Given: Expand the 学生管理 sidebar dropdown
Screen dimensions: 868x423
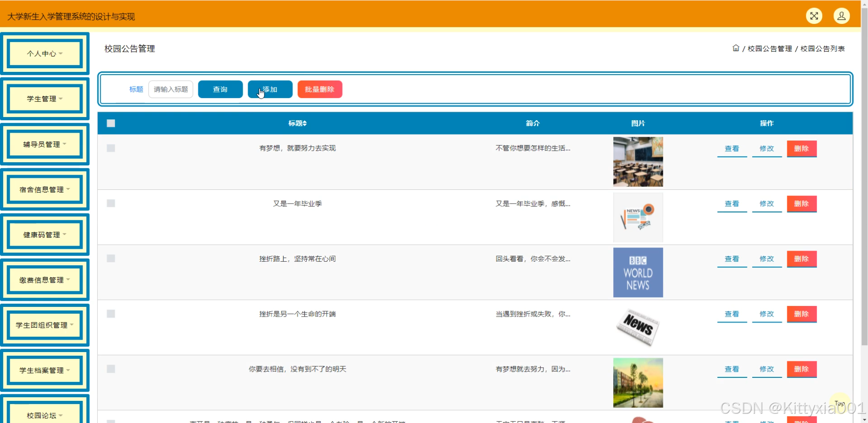Looking at the screenshot, I should tap(45, 99).
